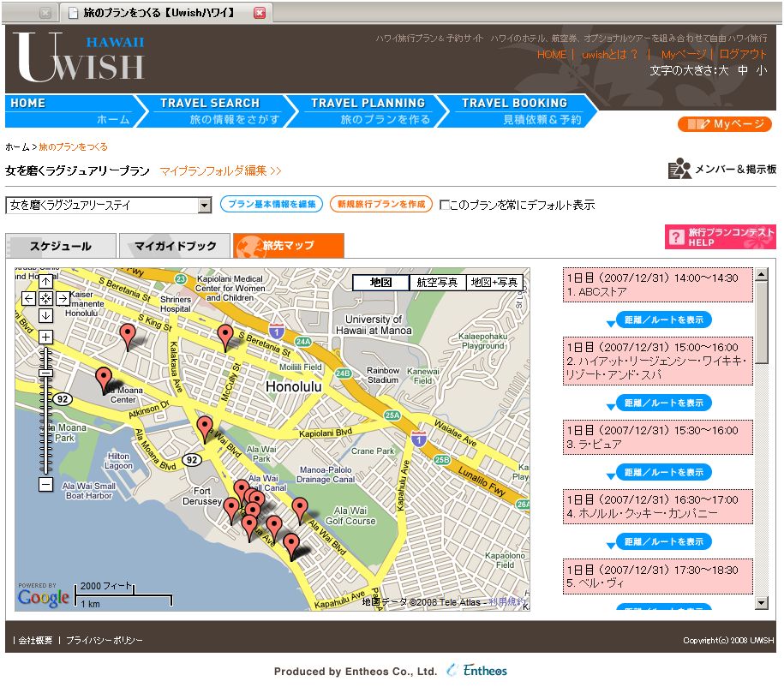Check the always show this plan as default box
784x687 pixels.
coord(444,205)
